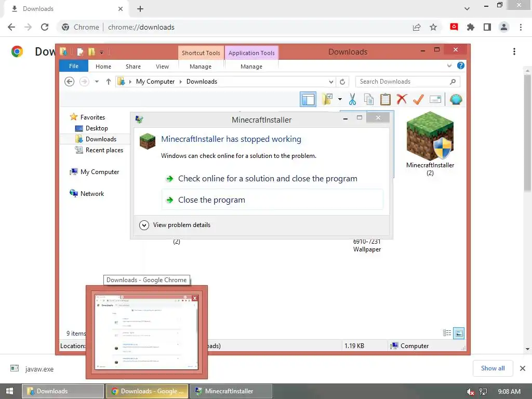
Task: Expand the Explorer ribbon chevron
Action: [x=449, y=65]
